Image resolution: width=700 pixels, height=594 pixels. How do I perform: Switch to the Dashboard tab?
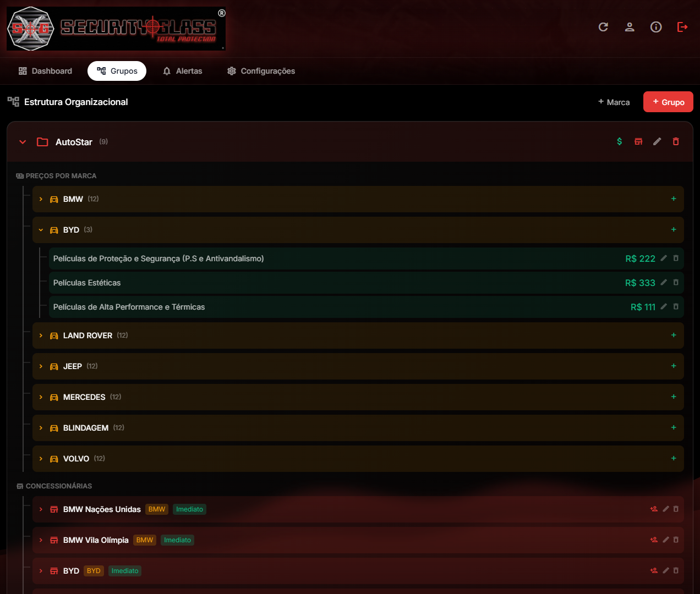tap(46, 71)
